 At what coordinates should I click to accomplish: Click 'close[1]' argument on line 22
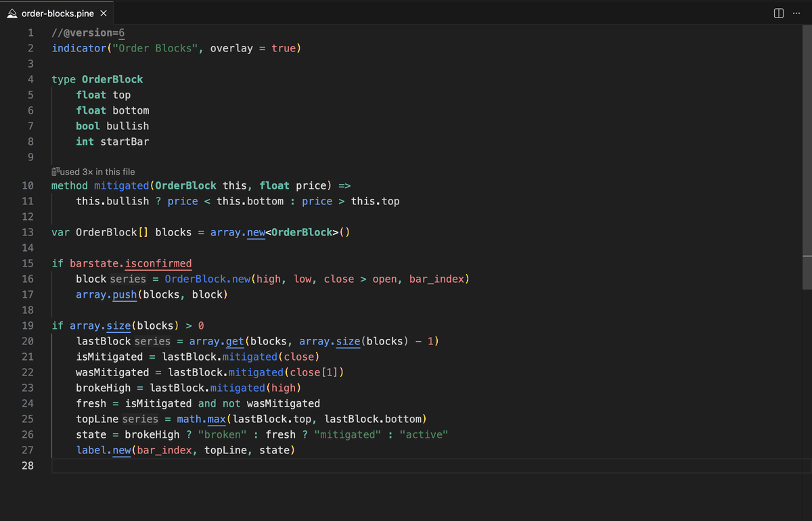(314, 372)
